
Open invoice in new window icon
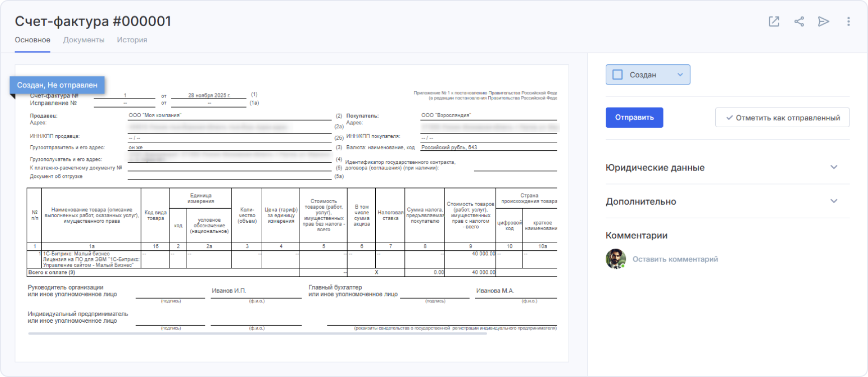point(774,22)
